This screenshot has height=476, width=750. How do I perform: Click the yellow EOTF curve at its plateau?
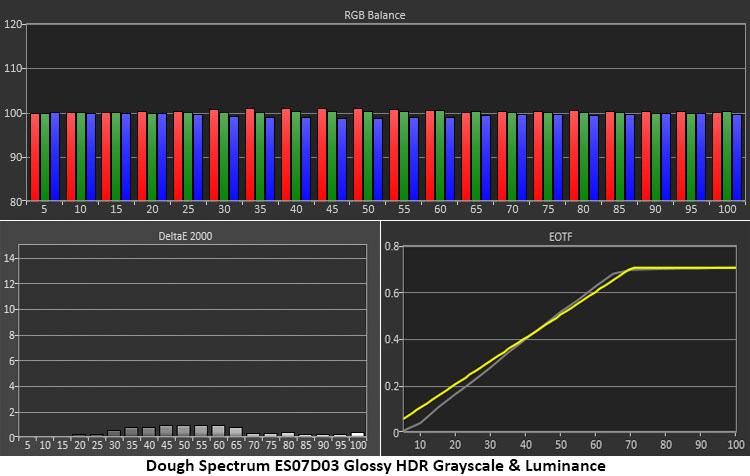[684, 268]
